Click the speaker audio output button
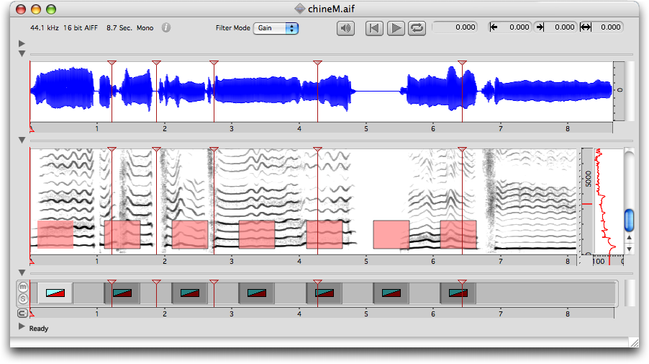Screen dimensions: 649x364 pyautogui.click(x=345, y=28)
